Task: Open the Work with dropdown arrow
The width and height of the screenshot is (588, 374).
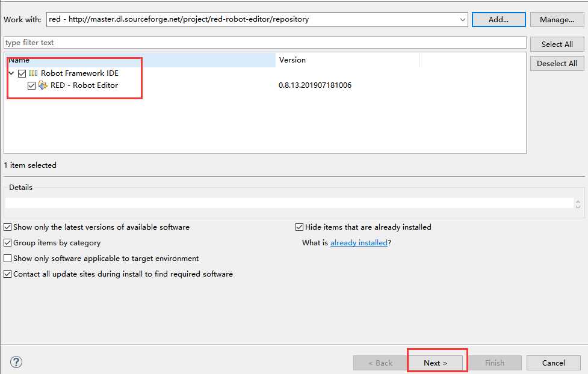Action: pos(463,19)
